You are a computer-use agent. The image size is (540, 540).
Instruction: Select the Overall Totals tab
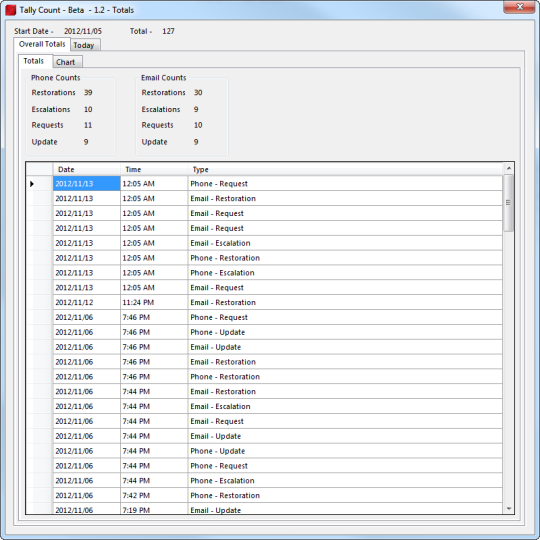(x=42, y=44)
